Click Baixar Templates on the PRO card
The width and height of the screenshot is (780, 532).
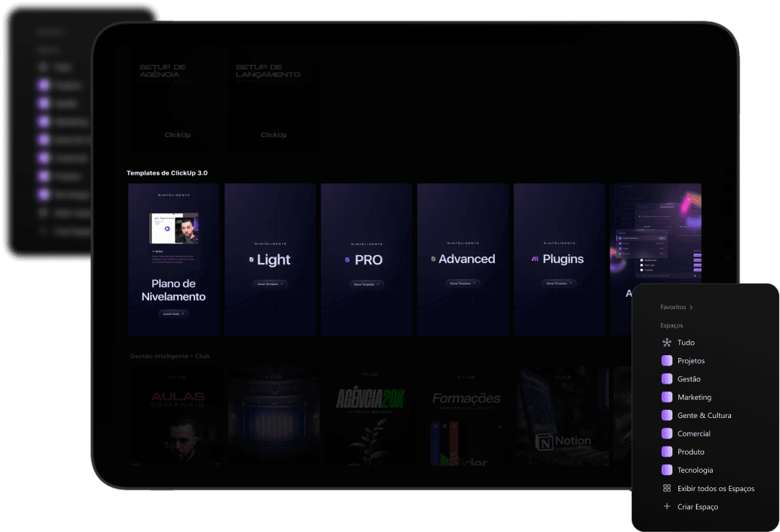[x=367, y=284]
